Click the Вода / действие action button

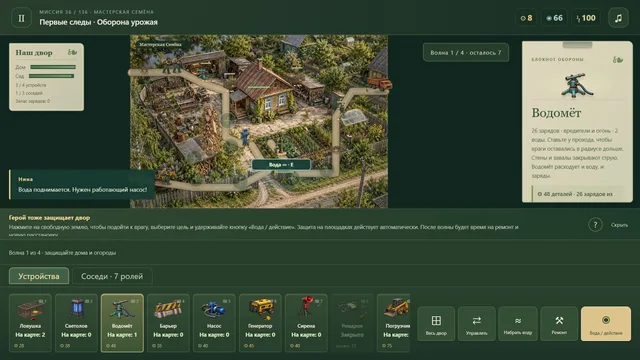pos(606,324)
